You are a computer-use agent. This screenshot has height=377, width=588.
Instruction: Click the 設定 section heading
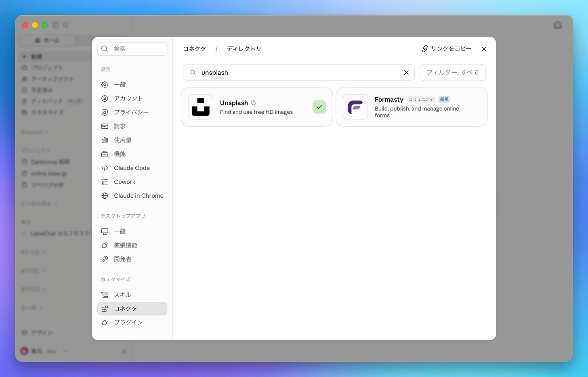point(106,69)
